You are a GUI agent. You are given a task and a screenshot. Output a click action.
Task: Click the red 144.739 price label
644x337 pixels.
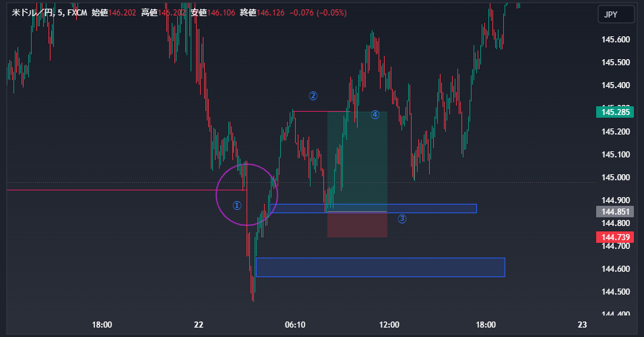pyautogui.click(x=615, y=237)
